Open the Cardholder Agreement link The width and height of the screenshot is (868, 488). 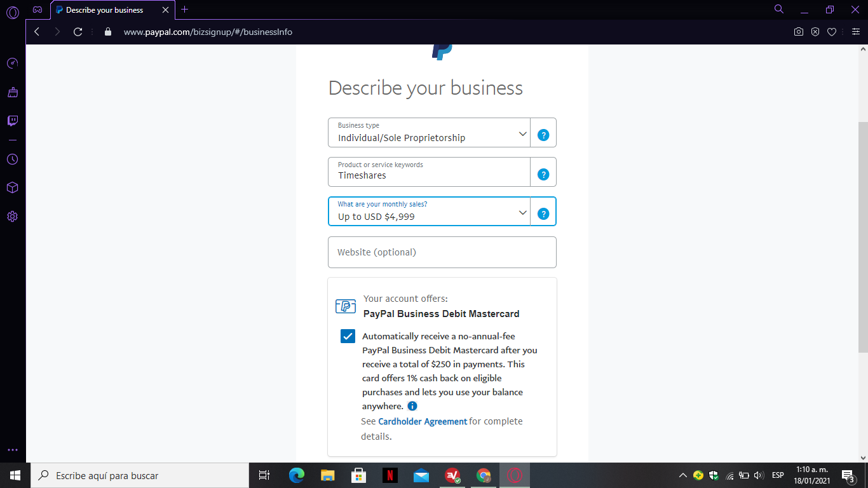click(x=423, y=421)
